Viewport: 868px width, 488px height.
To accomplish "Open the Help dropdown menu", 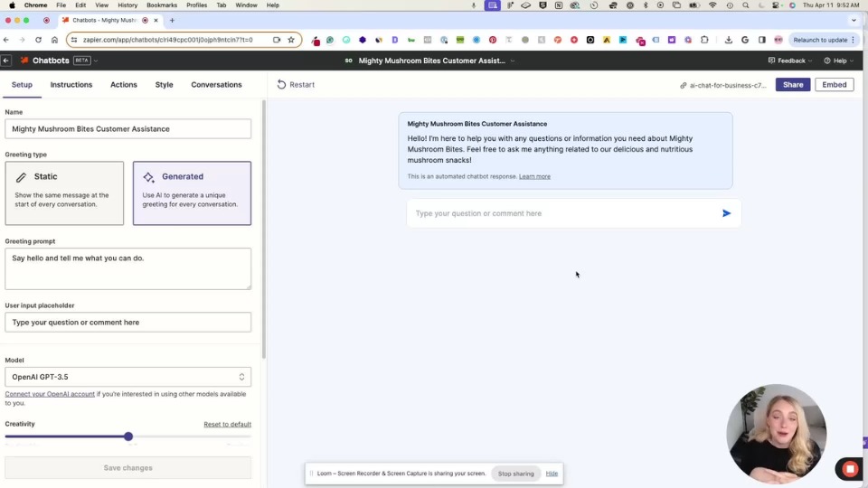I will pyautogui.click(x=839, y=61).
